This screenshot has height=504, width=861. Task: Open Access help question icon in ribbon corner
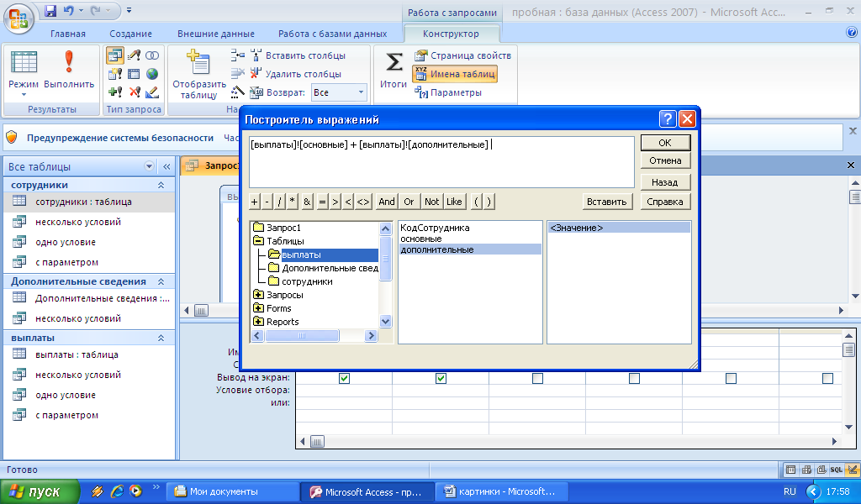[852, 33]
